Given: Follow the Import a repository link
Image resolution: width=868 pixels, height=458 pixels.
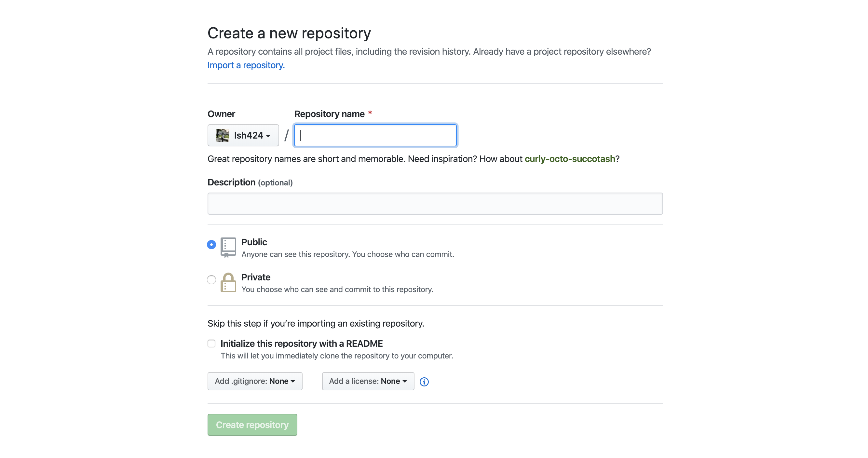Looking at the screenshot, I should [246, 65].
